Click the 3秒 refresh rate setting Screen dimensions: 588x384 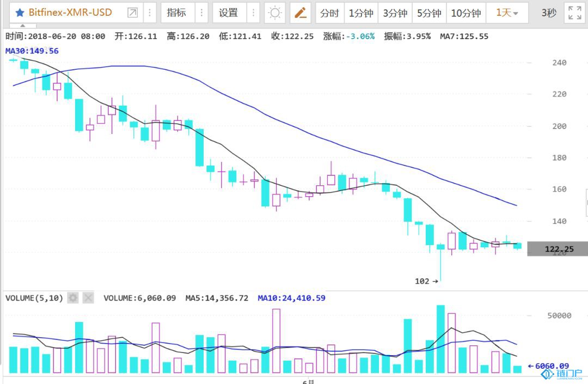[x=549, y=13]
